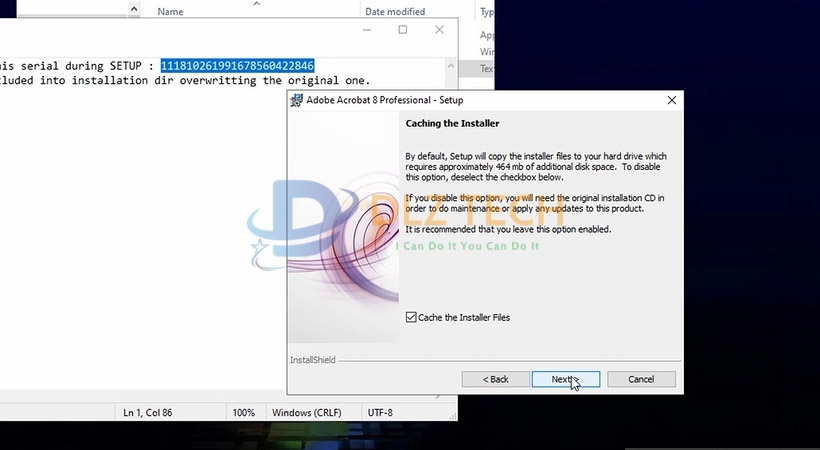
Task: Click the Next button in Acrobat Setup
Action: click(565, 379)
